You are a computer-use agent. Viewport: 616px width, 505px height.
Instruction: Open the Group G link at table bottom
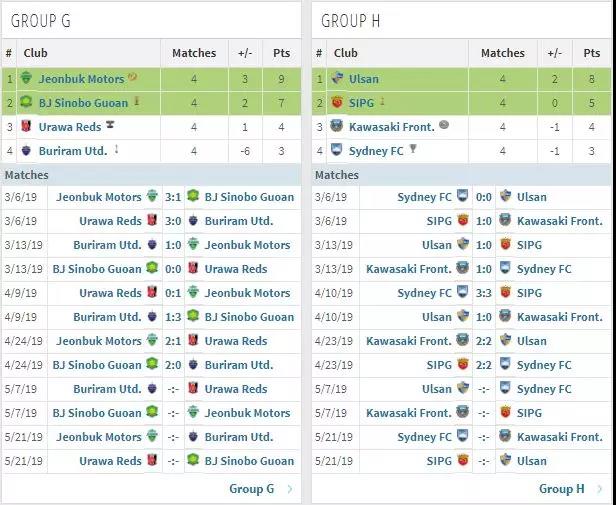[x=251, y=489]
